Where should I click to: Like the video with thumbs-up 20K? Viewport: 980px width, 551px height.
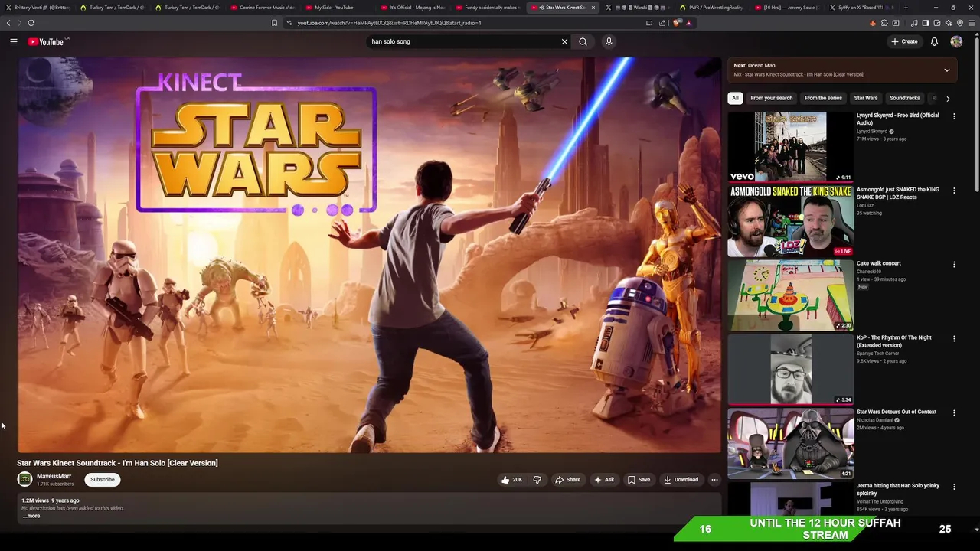coord(511,480)
